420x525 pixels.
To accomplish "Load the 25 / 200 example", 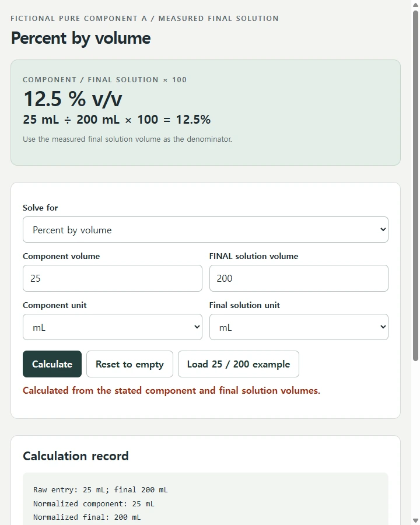I will pos(239,364).
